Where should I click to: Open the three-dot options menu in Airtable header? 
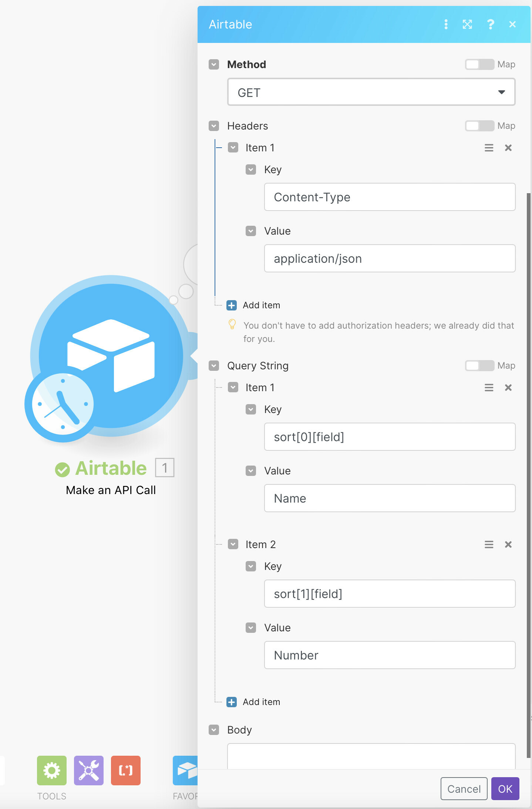coord(446,24)
